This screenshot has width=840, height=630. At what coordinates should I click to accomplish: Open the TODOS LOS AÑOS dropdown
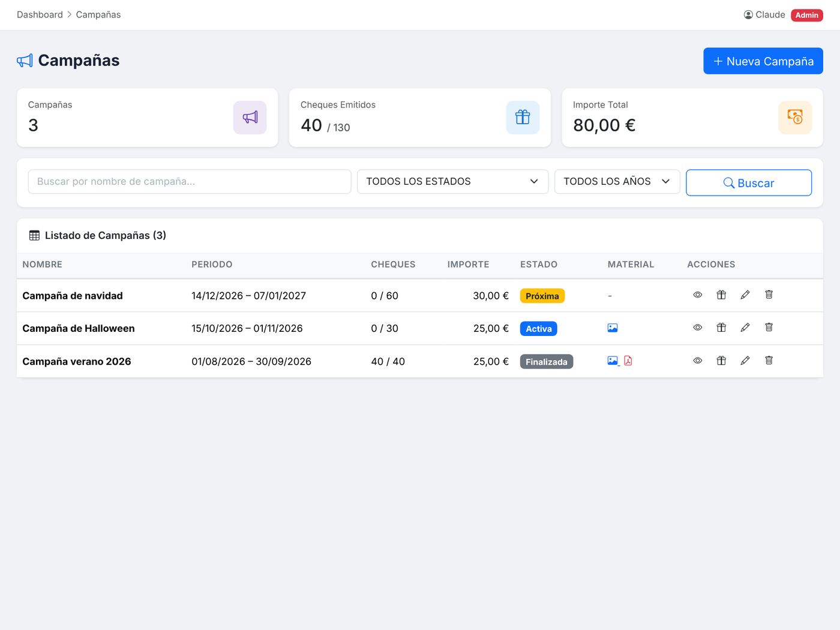click(x=617, y=182)
